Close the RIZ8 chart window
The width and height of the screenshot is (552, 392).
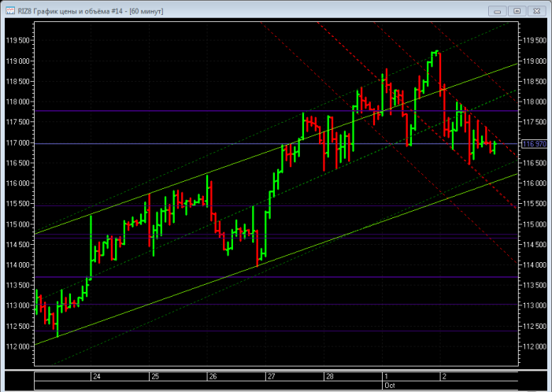[536, 11]
